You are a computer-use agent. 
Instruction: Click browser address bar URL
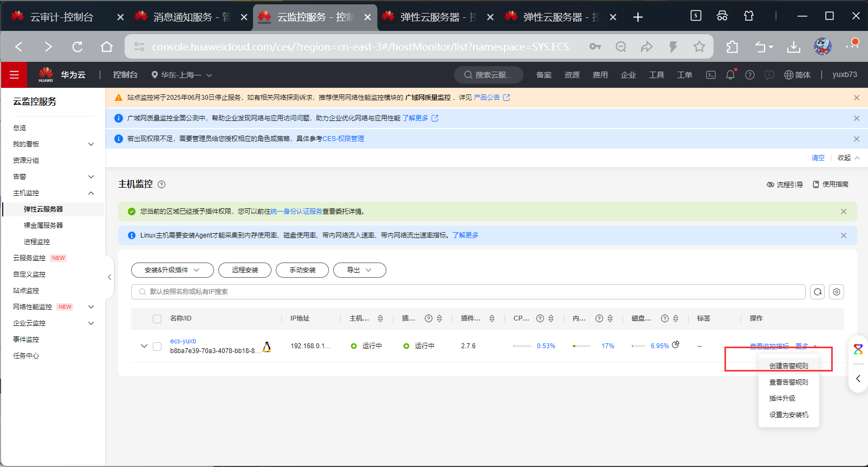point(360,47)
